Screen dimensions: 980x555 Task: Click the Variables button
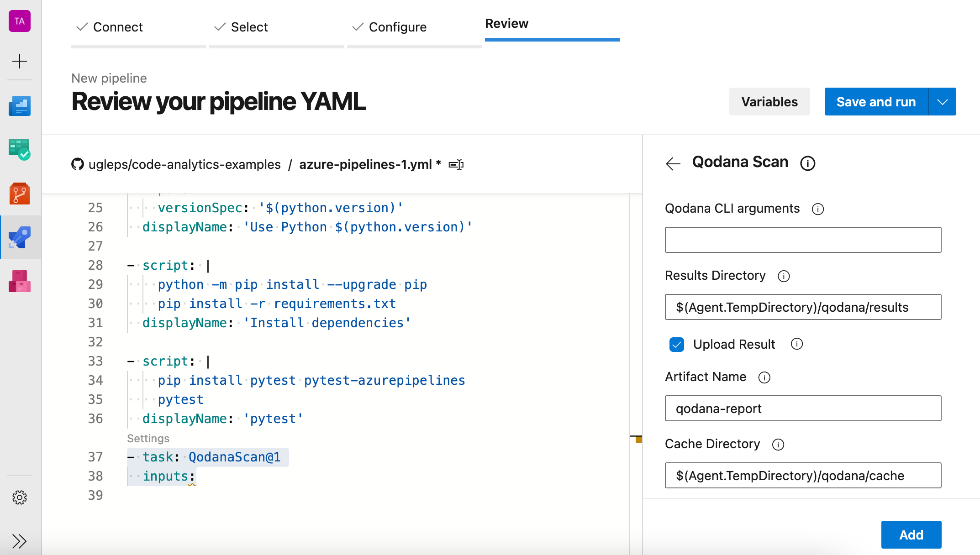pos(769,102)
